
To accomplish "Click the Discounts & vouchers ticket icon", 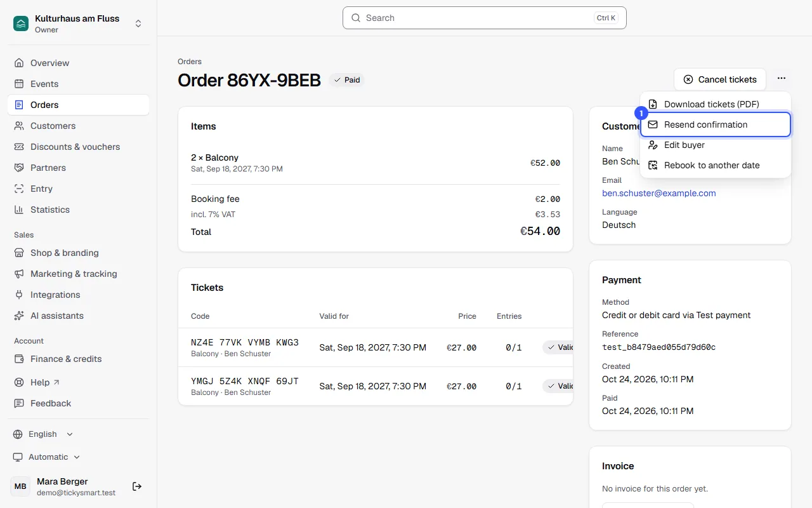I will coord(19,147).
